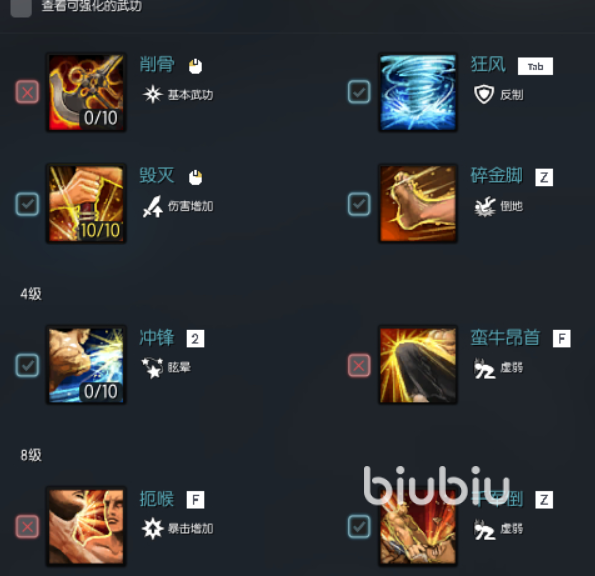Click the 蛮牛昂首 skill name label
This screenshot has height=576, width=595.
(x=505, y=337)
